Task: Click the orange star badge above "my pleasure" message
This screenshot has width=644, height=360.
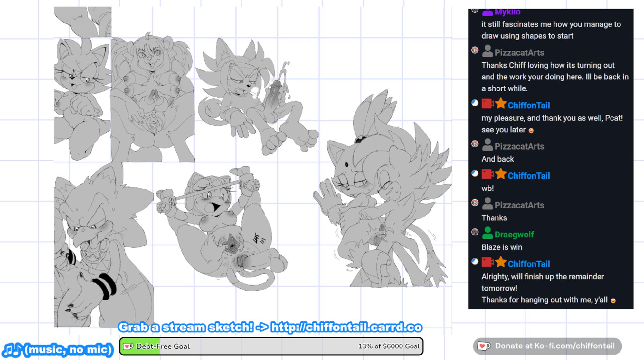Action: point(501,104)
